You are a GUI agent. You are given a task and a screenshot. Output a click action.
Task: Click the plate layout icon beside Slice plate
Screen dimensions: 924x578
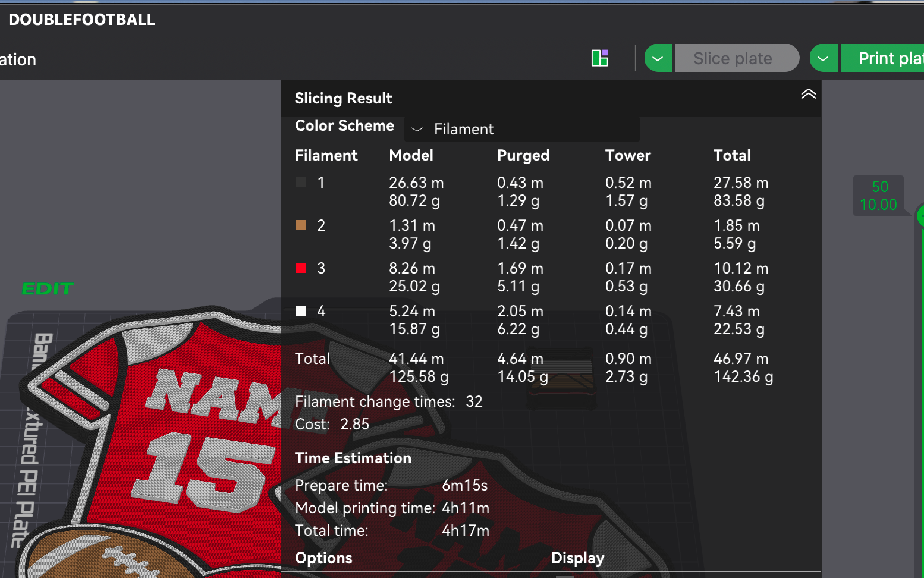[x=600, y=58]
